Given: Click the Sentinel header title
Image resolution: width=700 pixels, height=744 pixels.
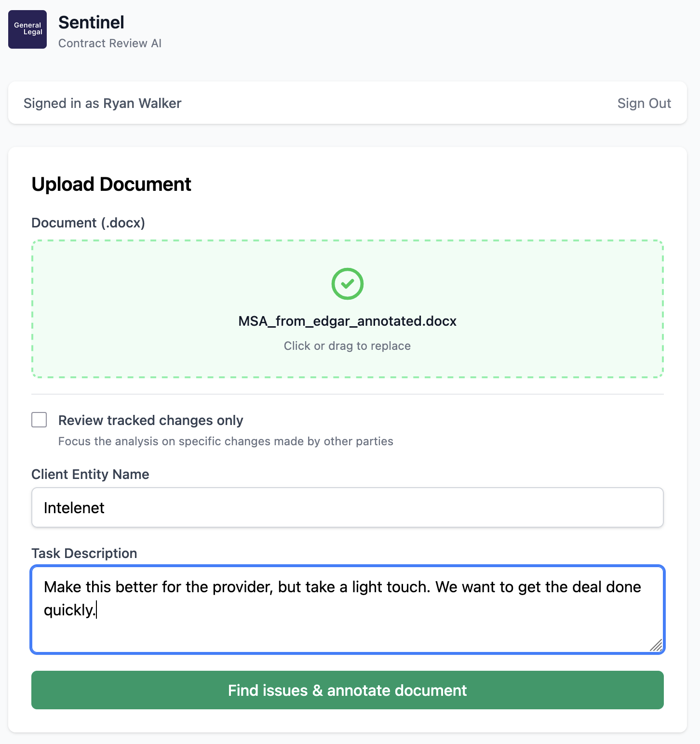Looking at the screenshot, I should tap(91, 22).
